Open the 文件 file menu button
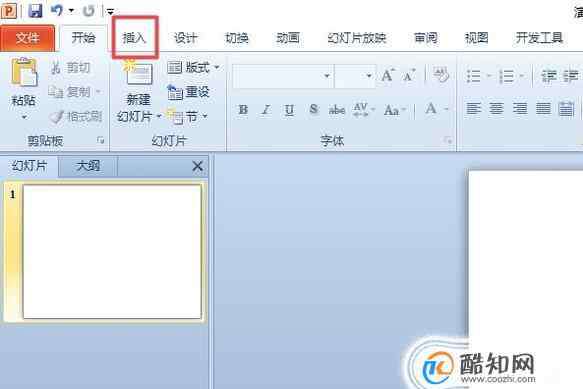The image size is (583, 389). click(x=28, y=38)
